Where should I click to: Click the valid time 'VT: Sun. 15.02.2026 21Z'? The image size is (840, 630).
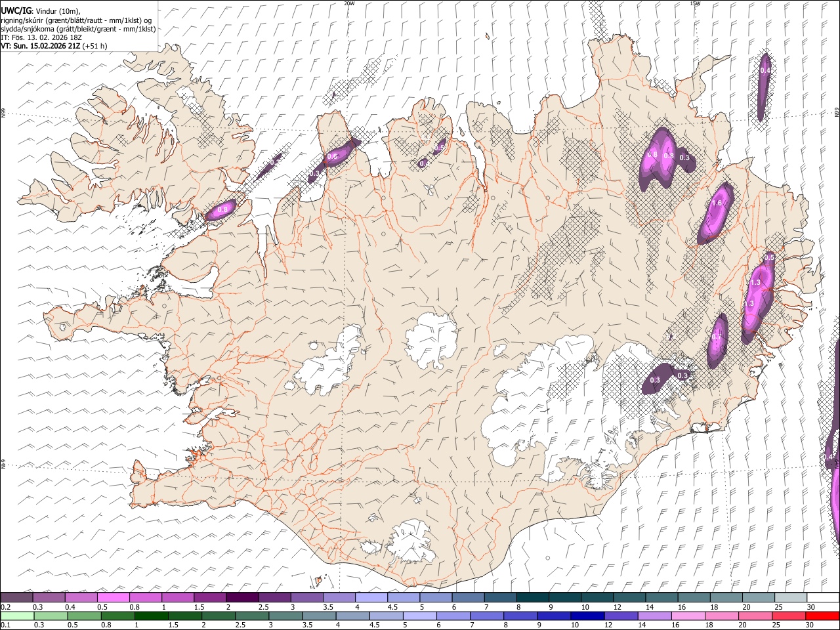pyautogui.click(x=41, y=46)
